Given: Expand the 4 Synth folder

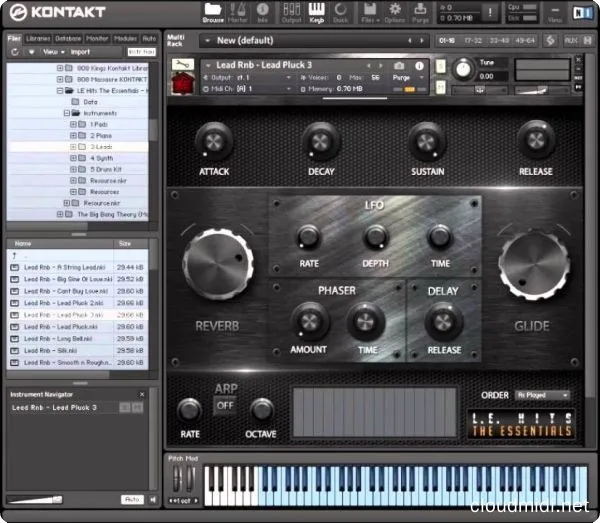Looking at the screenshot, I should tap(73, 158).
